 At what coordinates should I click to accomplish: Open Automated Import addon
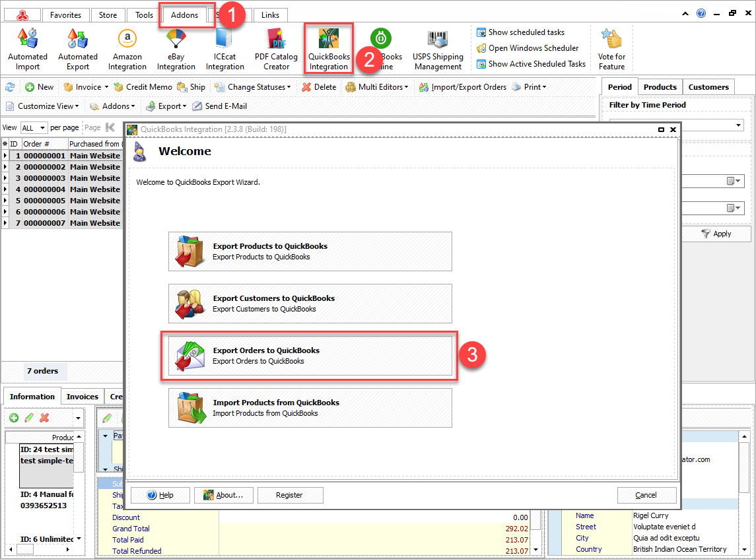coord(28,49)
